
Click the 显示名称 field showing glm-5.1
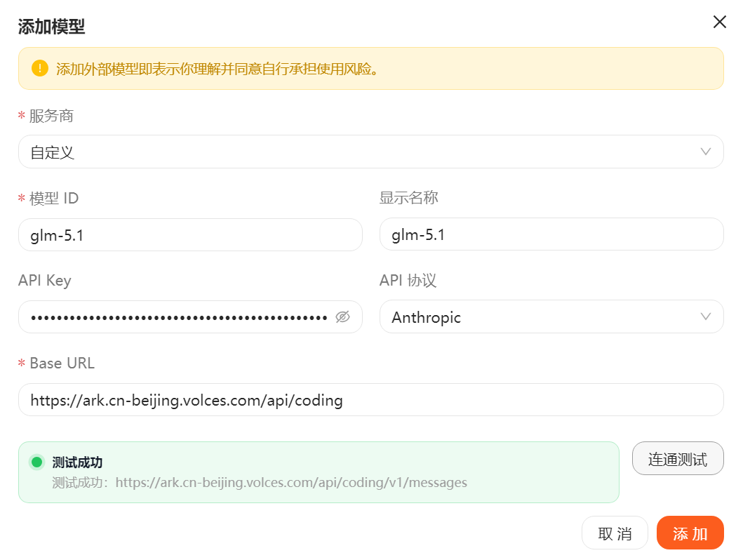point(551,234)
